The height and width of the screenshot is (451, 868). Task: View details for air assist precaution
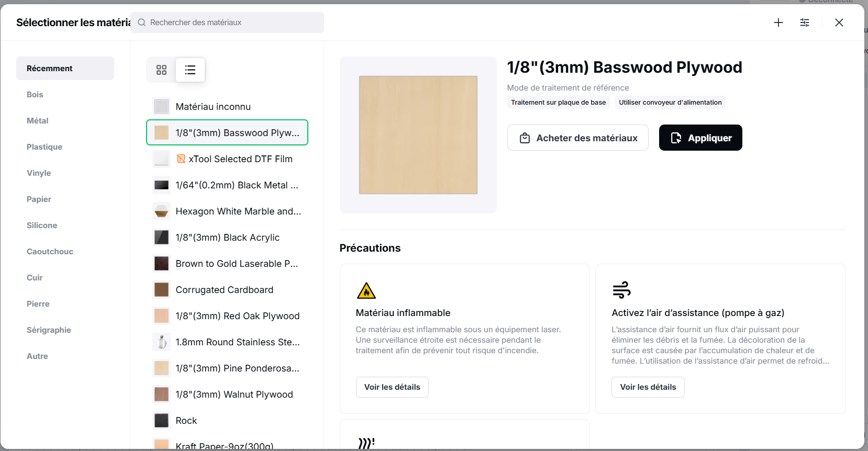(648, 387)
